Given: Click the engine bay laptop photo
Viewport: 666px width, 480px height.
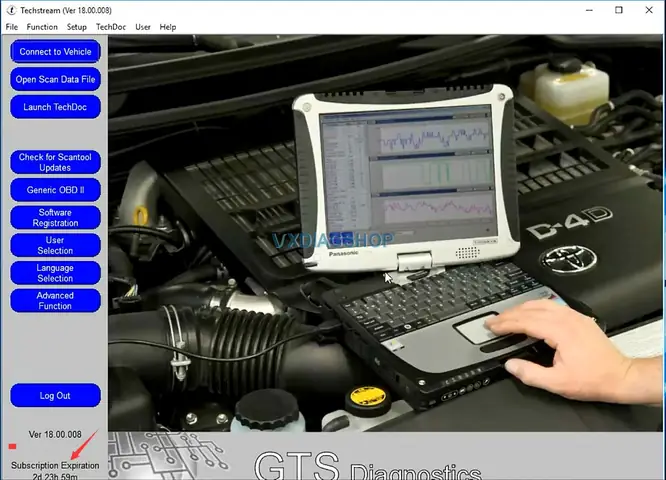Looking at the screenshot, I should point(385,233).
